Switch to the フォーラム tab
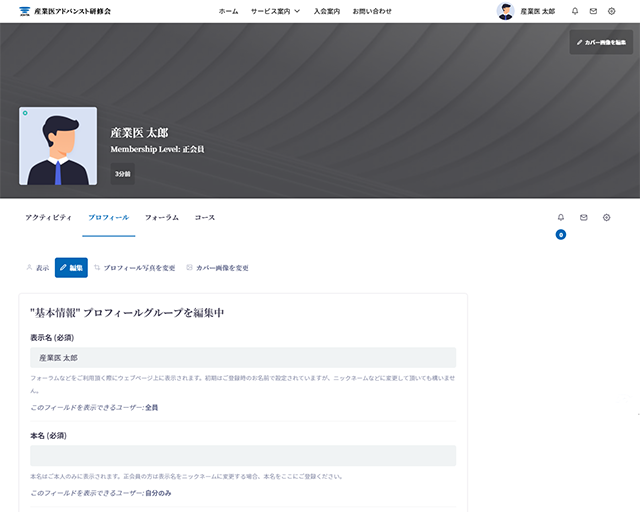 pos(162,217)
